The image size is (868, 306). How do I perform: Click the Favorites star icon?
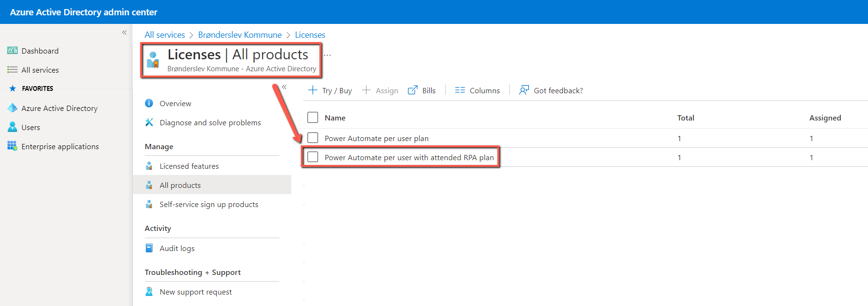tap(12, 88)
